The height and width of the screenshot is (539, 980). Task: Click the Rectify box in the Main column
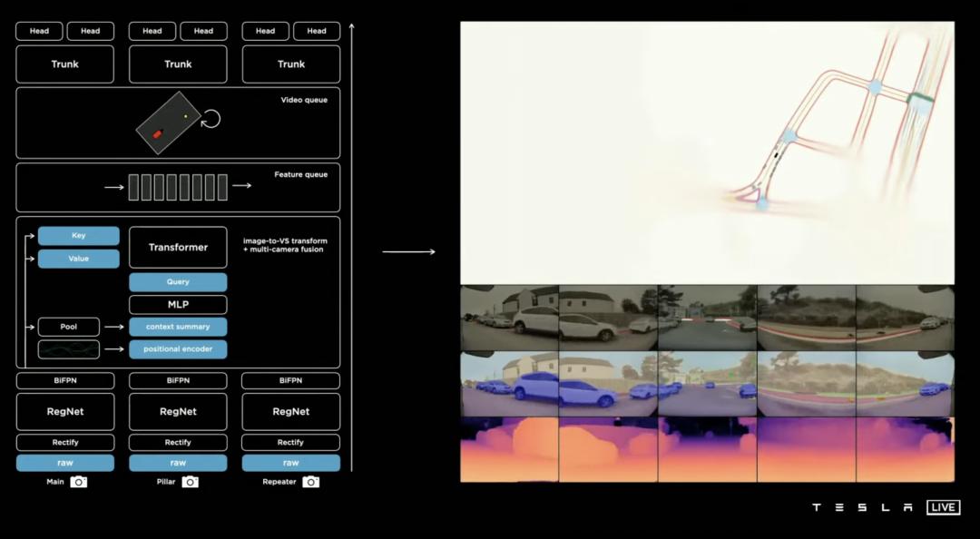[65, 442]
